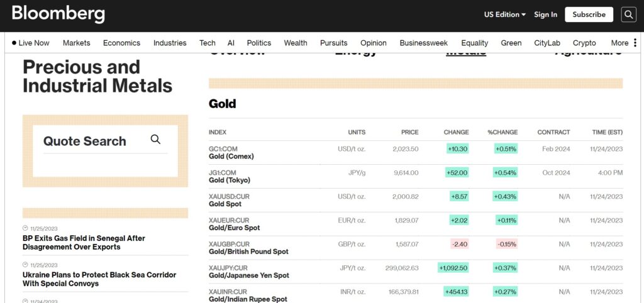Click the change value +52.00
The image size is (644, 303).
click(x=457, y=172)
